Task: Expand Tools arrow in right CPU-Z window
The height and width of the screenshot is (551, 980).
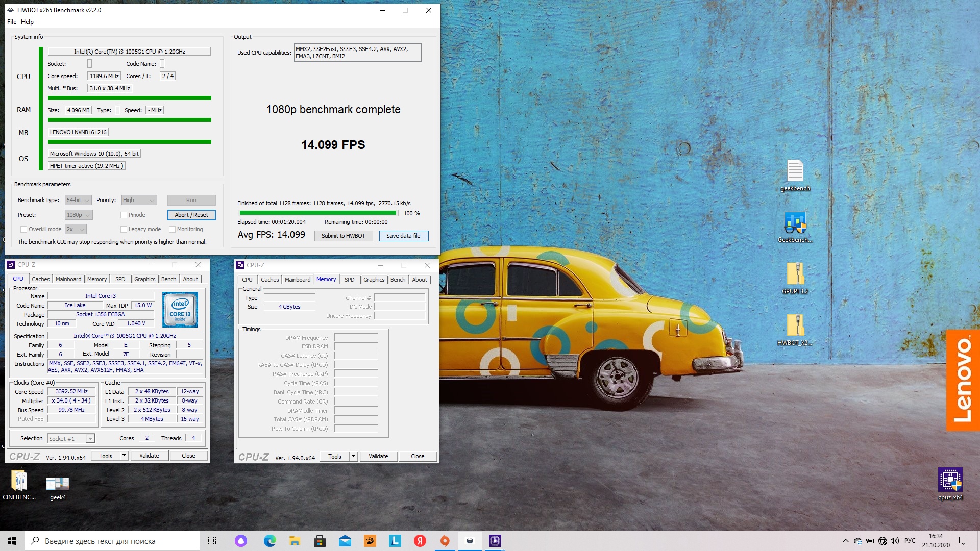Action: (353, 456)
